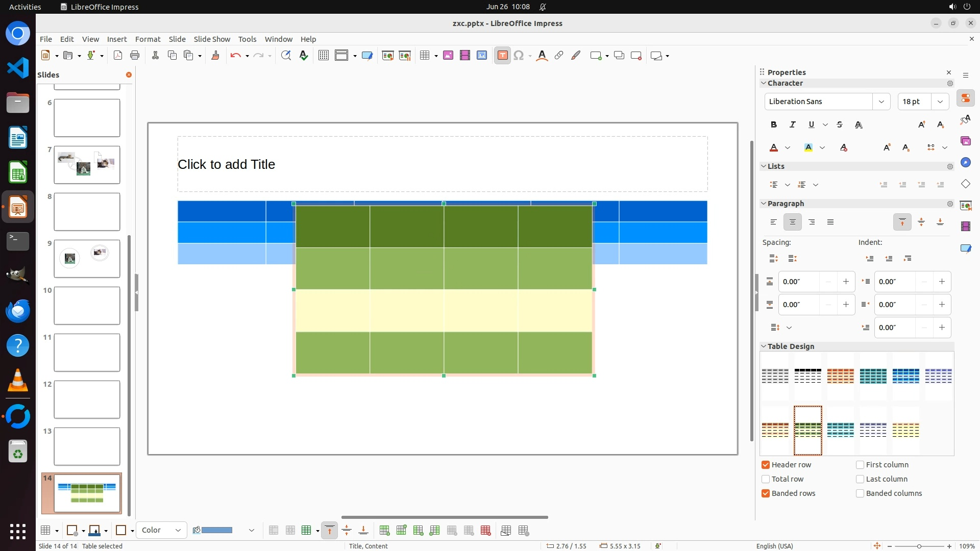980x551 pixels.
Task: Disable the Header row checkbox
Action: pyautogui.click(x=766, y=465)
